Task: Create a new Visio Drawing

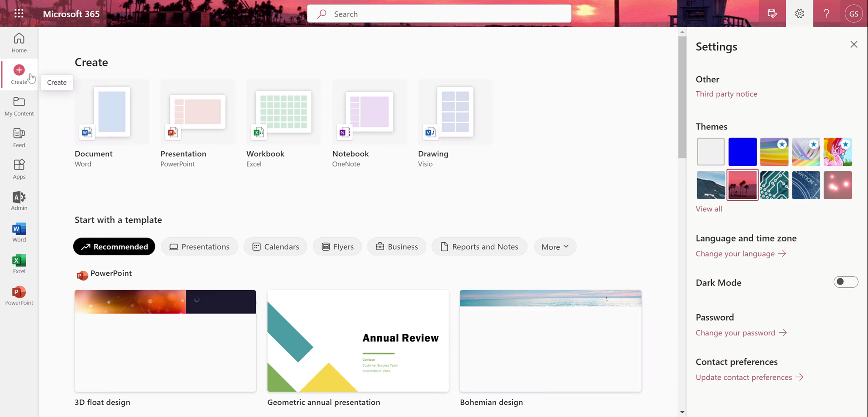Action: 455,123
